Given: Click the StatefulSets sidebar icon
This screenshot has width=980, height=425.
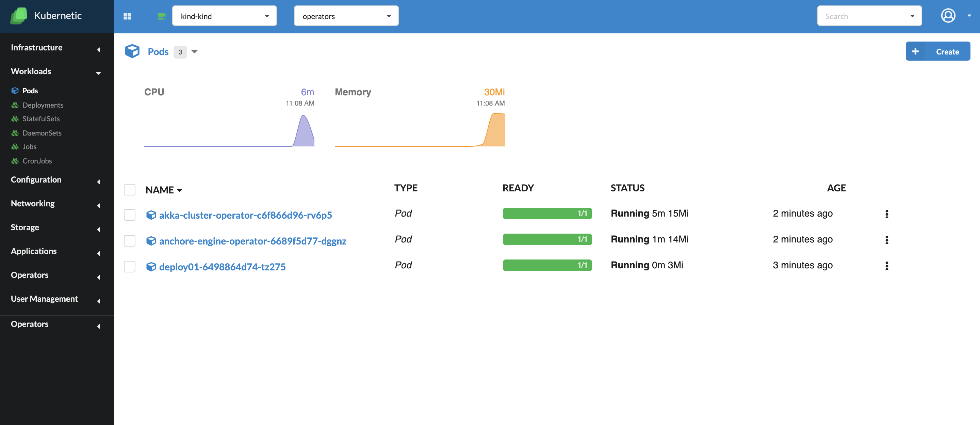Looking at the screenshot, I should pyautogui.click(x=15, y=118).
